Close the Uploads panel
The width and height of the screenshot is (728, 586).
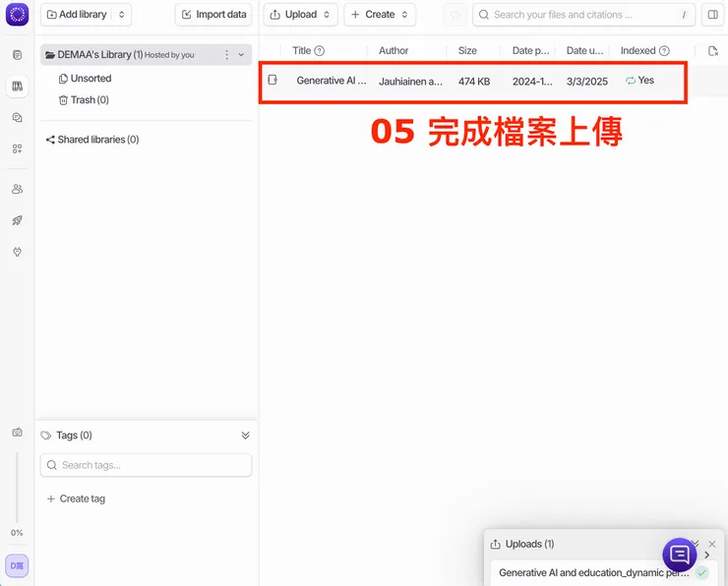[711, 544]
